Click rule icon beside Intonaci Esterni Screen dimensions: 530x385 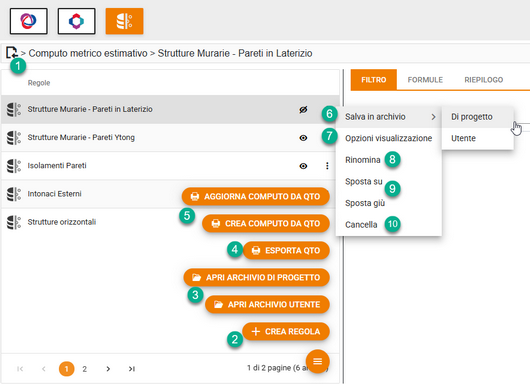(14, 194)
